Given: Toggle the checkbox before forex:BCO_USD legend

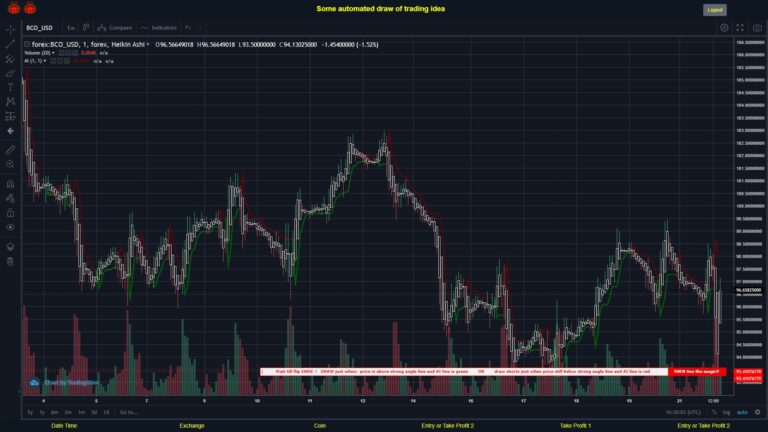Looking at the screenshot, I should tap(27, 45).
